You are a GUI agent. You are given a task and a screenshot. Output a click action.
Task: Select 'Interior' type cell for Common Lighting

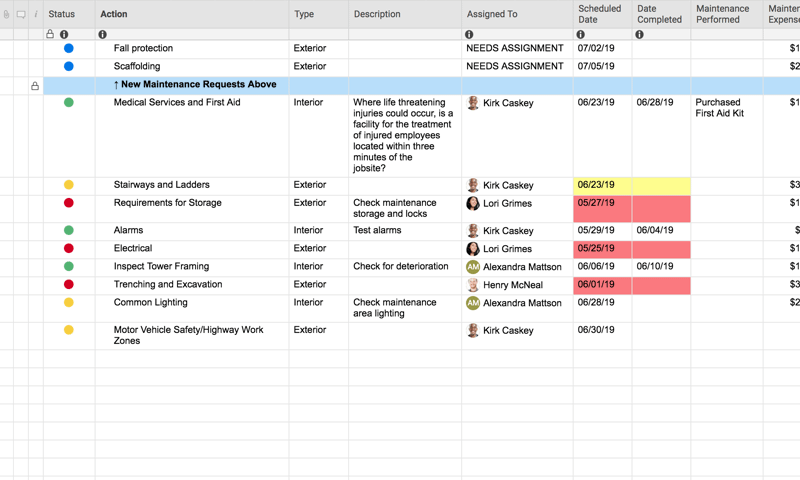tap(319, 308)
